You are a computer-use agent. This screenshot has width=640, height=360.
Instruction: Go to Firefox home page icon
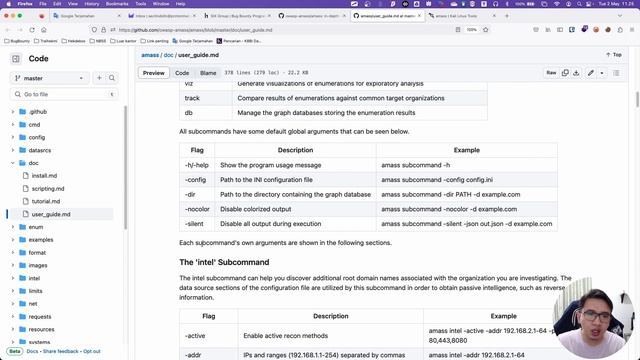tap(44, 30)
